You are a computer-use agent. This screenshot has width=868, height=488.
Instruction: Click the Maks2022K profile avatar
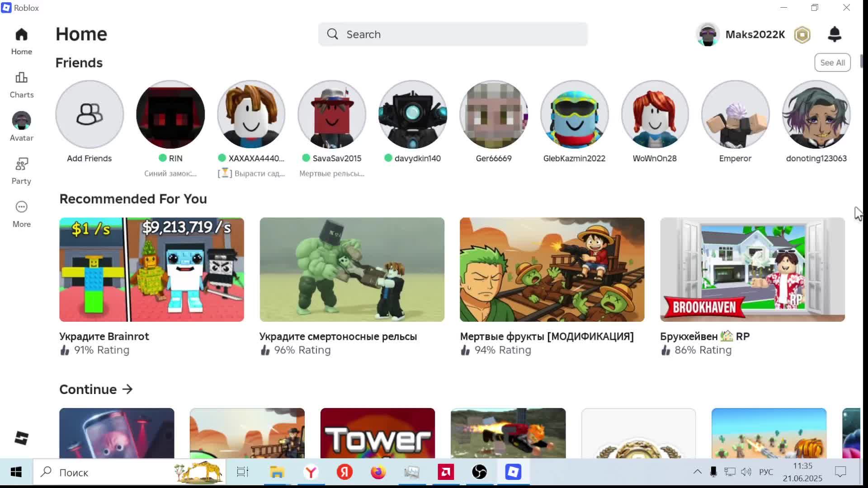[708, 34]
